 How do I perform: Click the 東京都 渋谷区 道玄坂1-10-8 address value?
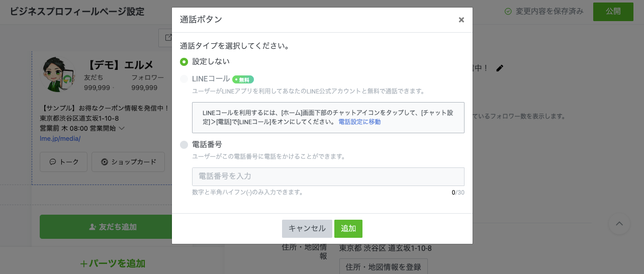pyautogui.click(x=386, y=248)
